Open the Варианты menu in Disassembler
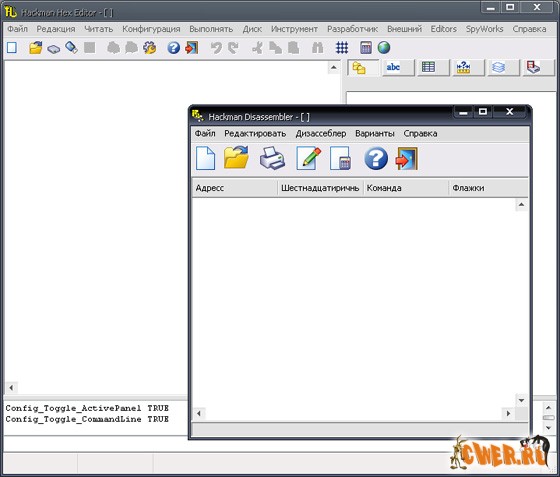This screenshot has height=477, width=560. [375, 134]
